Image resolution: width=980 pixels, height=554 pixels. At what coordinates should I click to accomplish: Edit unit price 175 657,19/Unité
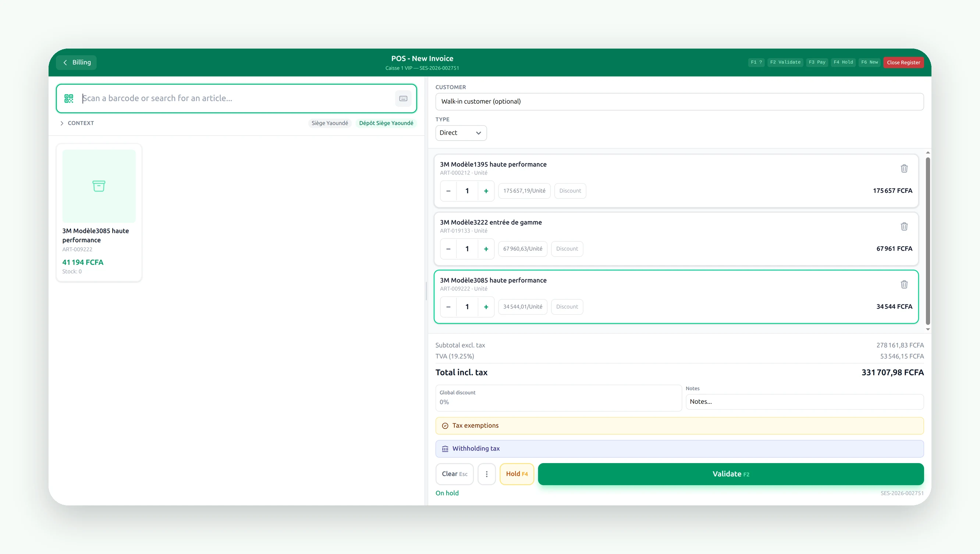[524, 191]
